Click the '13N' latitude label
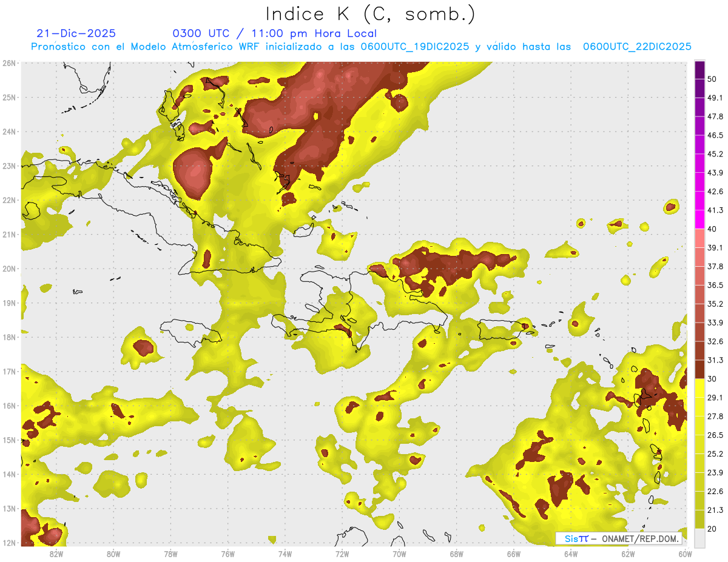 [x=9, y=508]
